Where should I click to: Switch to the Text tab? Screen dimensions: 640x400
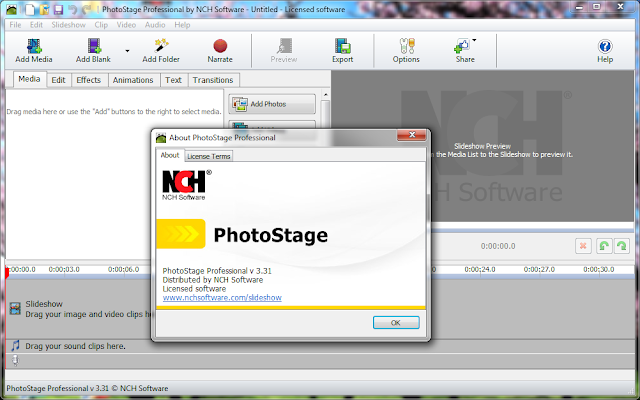pyautogui.click(x=173, y=80)
